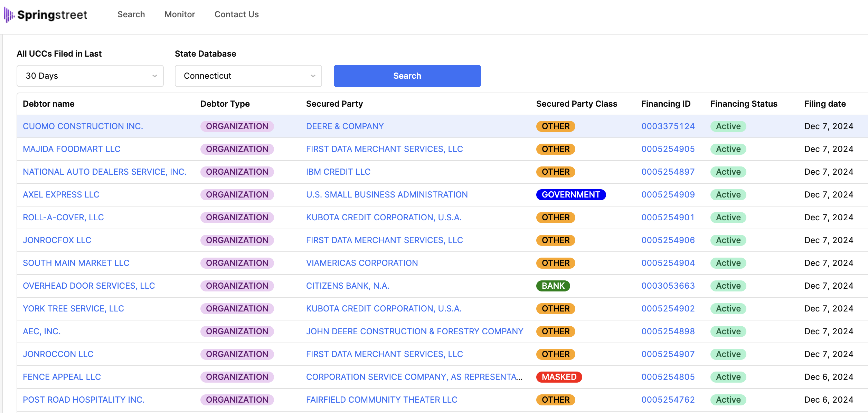Click Active status badge for financing 0005254805
The image size is (868, 413).
click(728, 377)
